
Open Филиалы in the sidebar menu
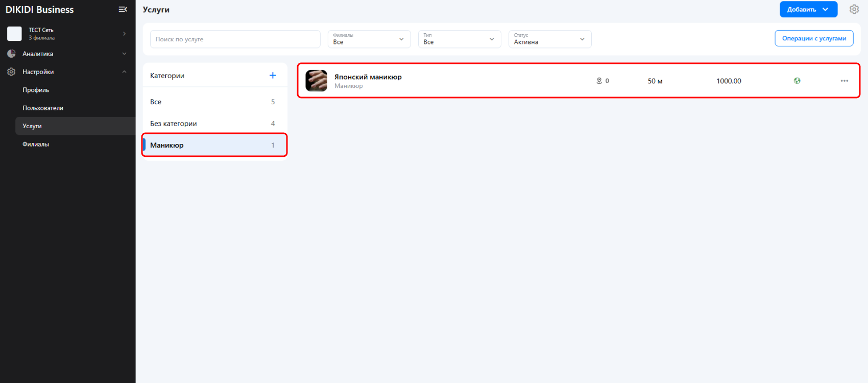point(36,145)
